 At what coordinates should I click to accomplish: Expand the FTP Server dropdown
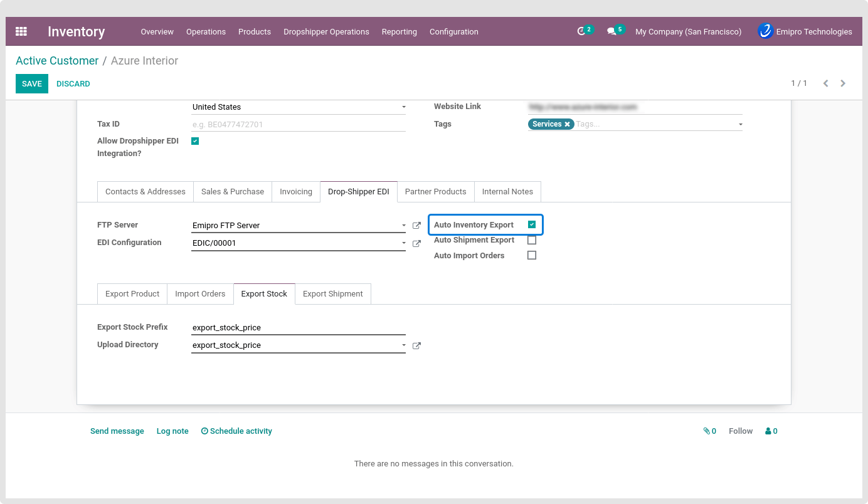403,226
